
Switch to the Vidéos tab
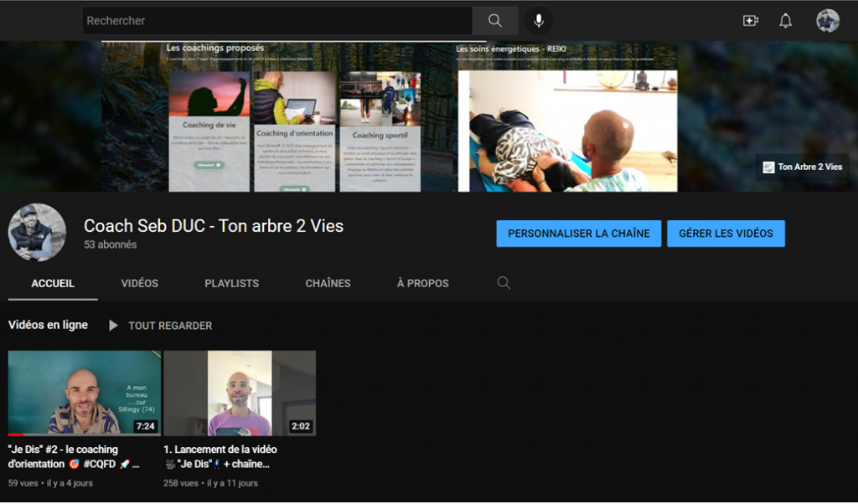click(139, 283)
